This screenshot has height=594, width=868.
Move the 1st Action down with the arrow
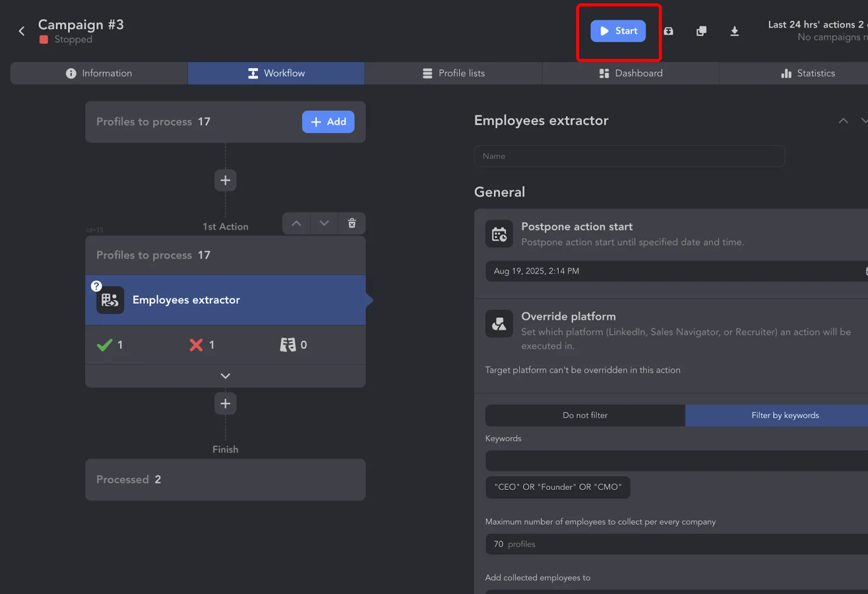point(324,223)
